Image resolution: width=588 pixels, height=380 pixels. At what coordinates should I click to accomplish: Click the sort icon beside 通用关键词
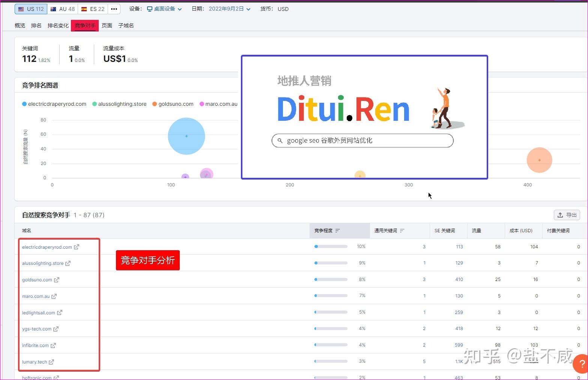(402, 231)
